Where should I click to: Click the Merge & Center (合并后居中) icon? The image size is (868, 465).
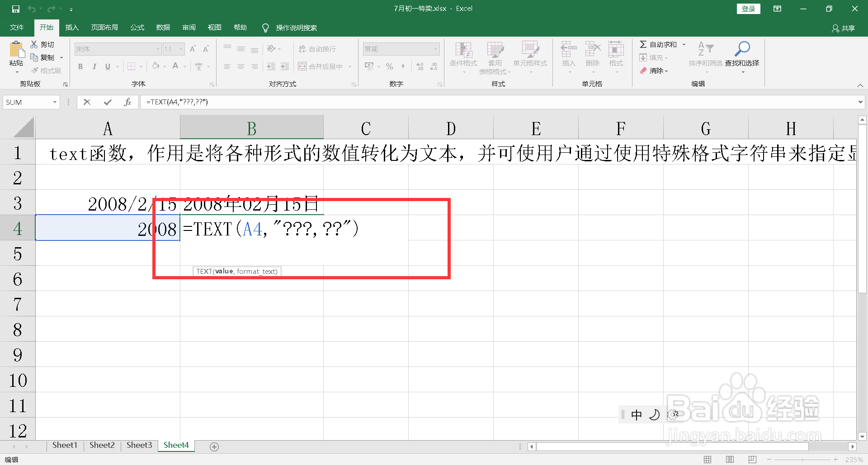pyautogui.click(x=321, y=66)
